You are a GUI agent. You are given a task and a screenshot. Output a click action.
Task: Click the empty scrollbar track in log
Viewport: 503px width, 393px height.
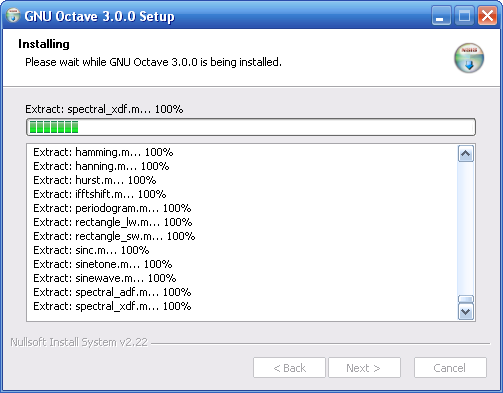466,228
